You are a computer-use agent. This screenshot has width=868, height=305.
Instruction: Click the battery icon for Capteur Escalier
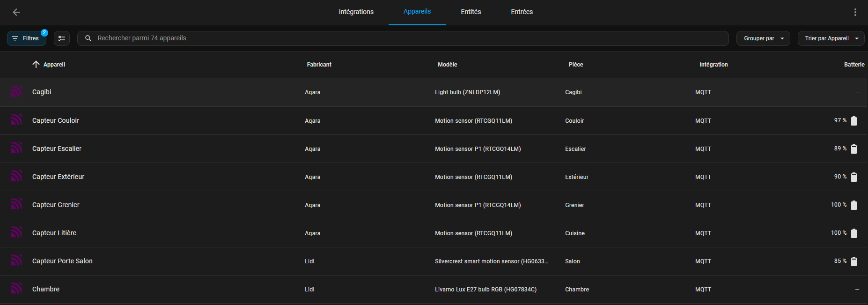(x=854, y=149)
